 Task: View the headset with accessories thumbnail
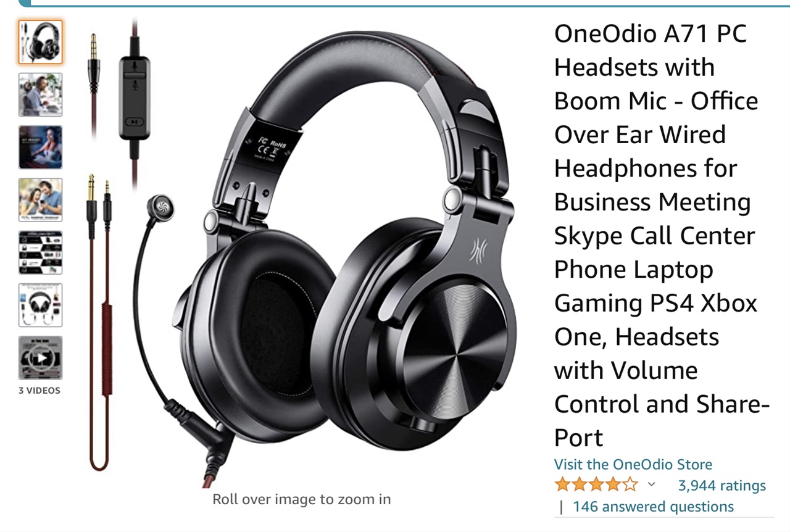pos(40,305)
